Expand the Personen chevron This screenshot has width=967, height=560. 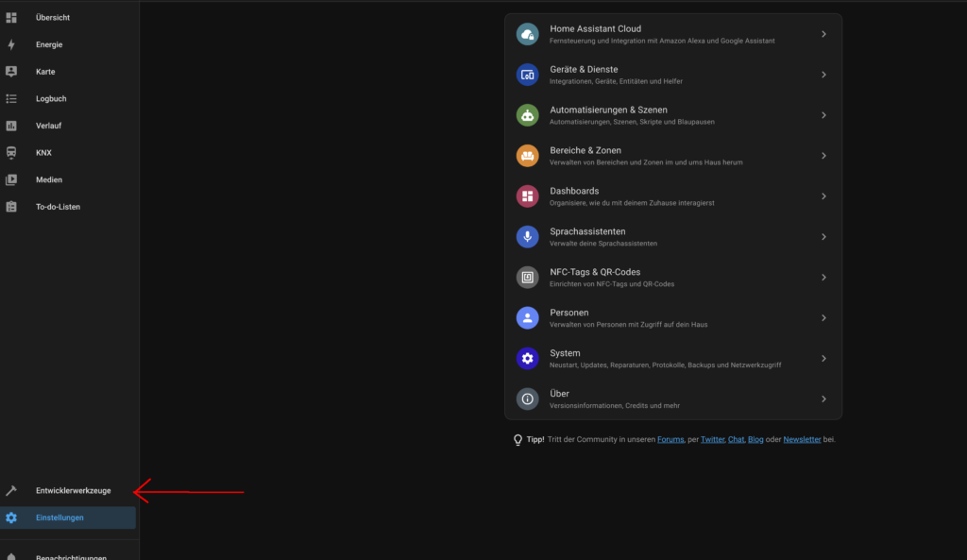(x=823, y=318)
